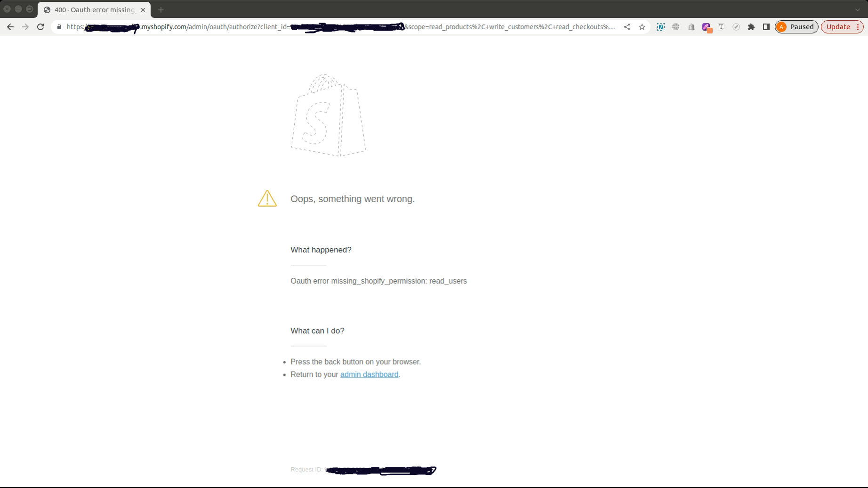Open the grey globe extension icon

point(676,27)
